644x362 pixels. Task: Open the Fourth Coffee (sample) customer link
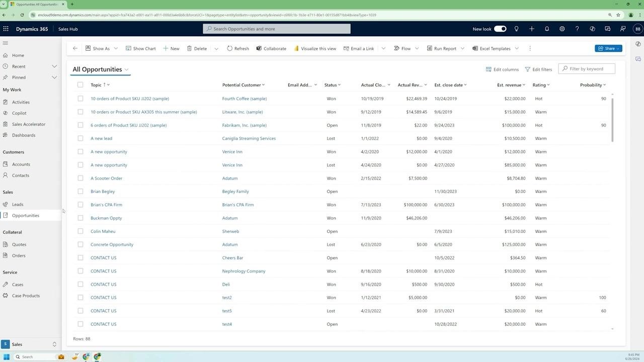click(245, 99)
